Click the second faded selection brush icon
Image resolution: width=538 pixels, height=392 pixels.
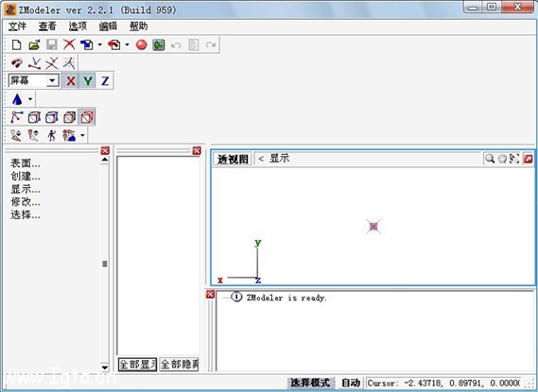tap(33, 135)
